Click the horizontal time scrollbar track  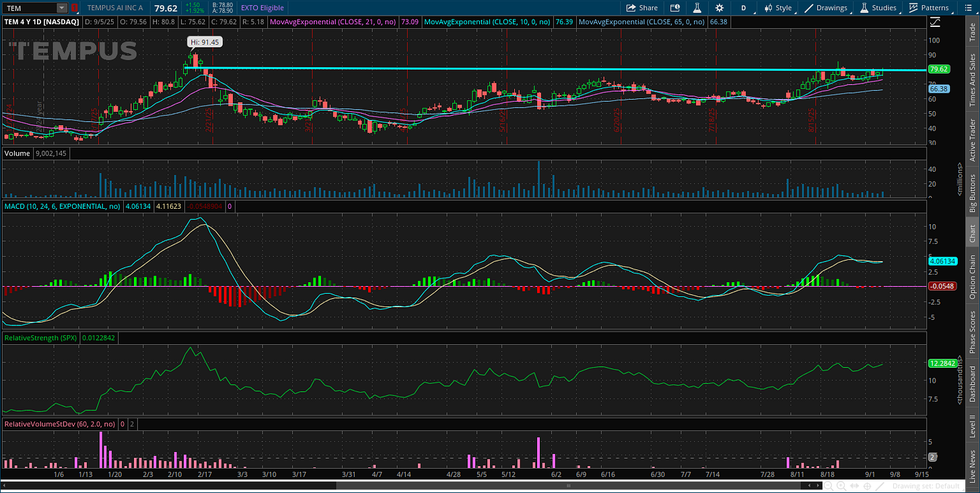412,486
